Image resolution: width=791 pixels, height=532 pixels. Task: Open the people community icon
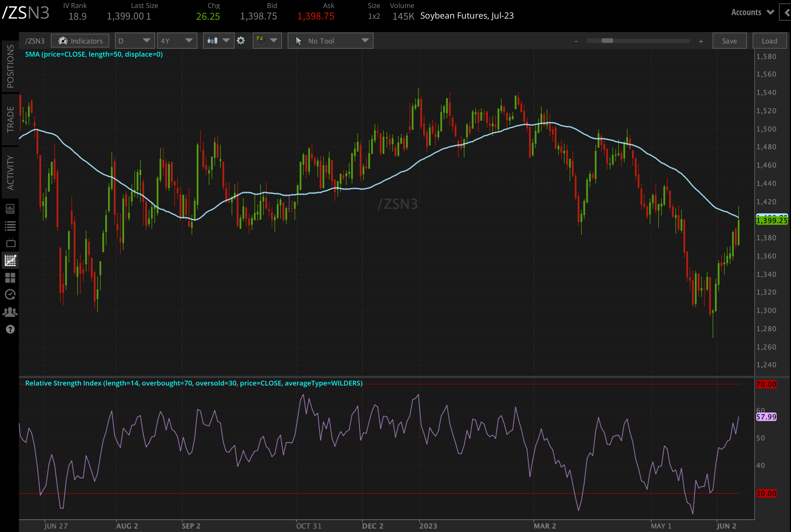click(10, 312)
